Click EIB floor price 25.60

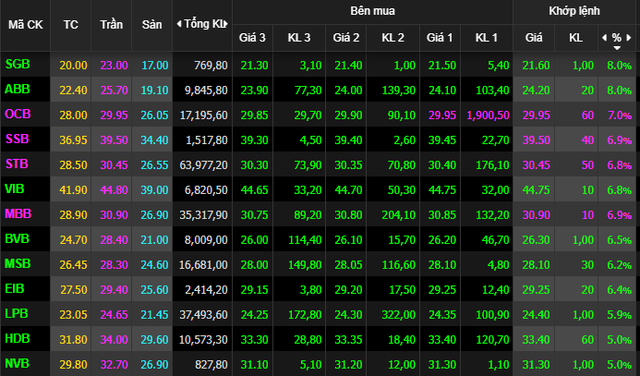tap(155, 289)
